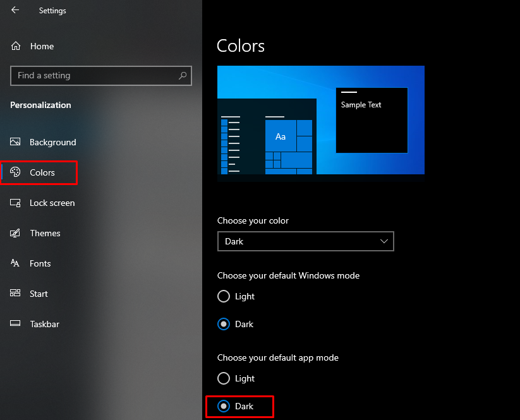This screenshot has width=520, height=420.
Task: Select Light for default app mode
Action: click(224, 378)
